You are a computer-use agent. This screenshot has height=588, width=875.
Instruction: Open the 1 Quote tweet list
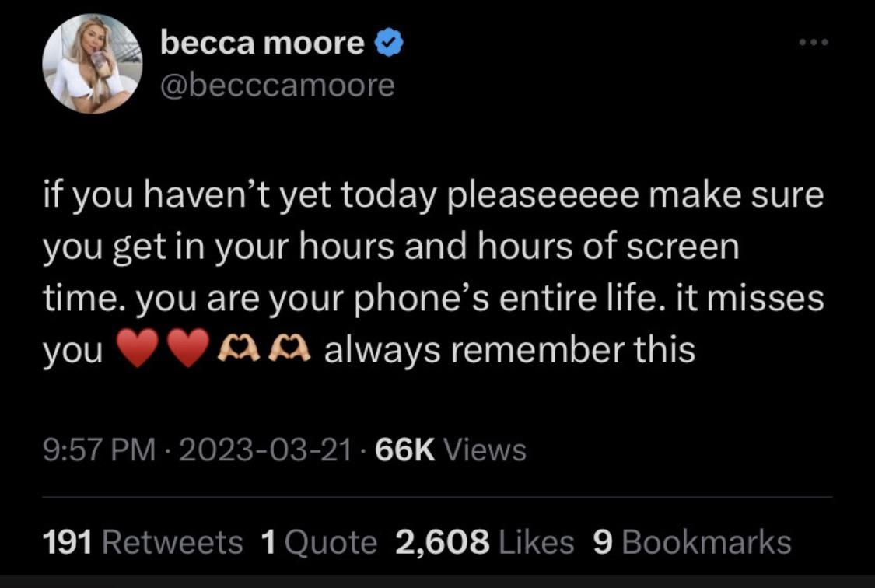coord(320,542)
